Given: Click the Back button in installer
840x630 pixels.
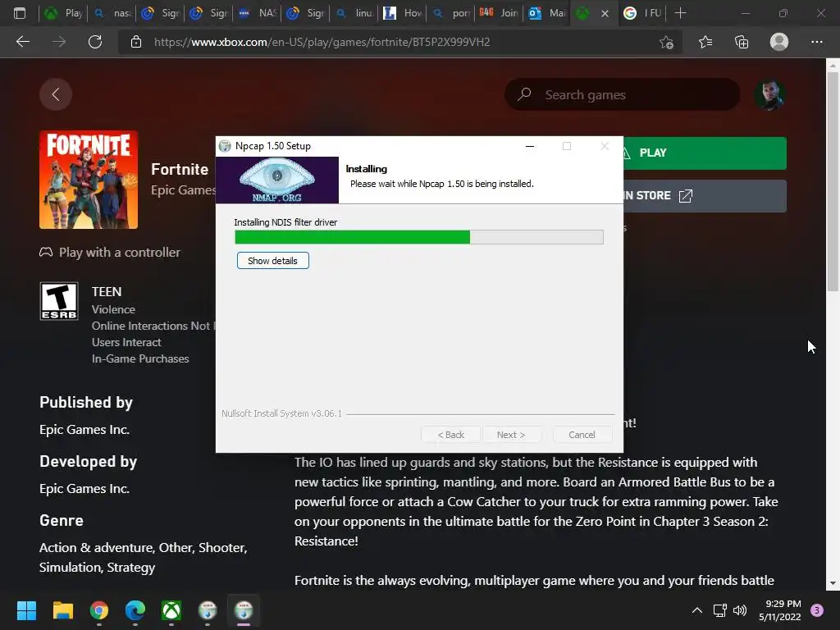Looking at the screenshot, I should point(450,435).
